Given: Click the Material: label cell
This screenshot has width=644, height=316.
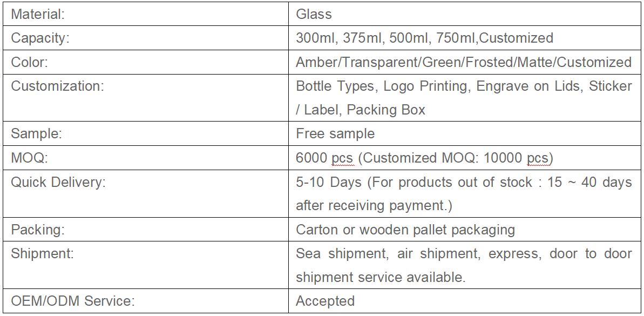Looking at the screenshot, I should coord(145,14).
